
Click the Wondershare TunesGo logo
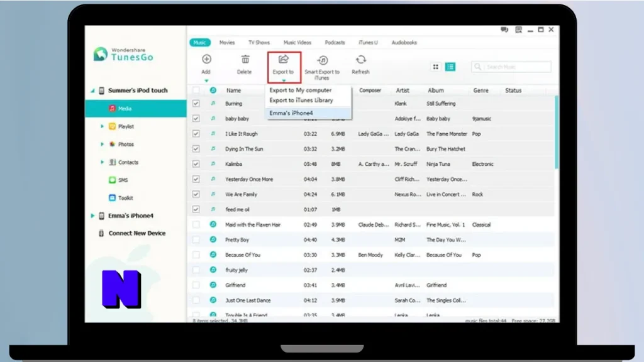(x=123, y=54)
